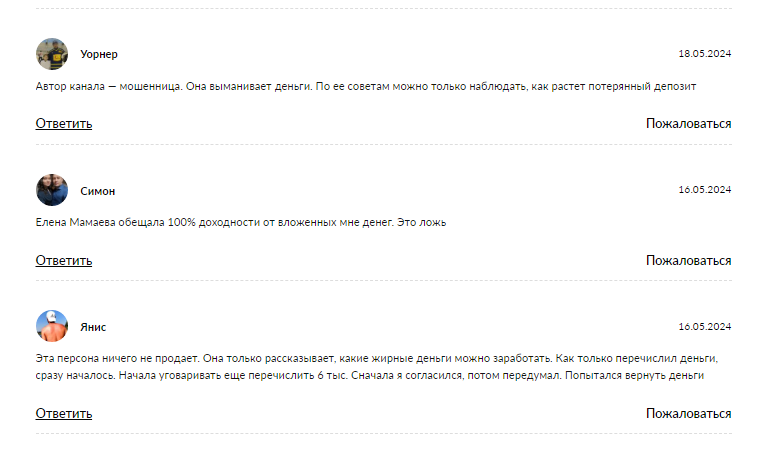Reply to Уорнер's comment via Ответить
The height and width of the screenshot is (453, 777).
[x=64, y=123]
